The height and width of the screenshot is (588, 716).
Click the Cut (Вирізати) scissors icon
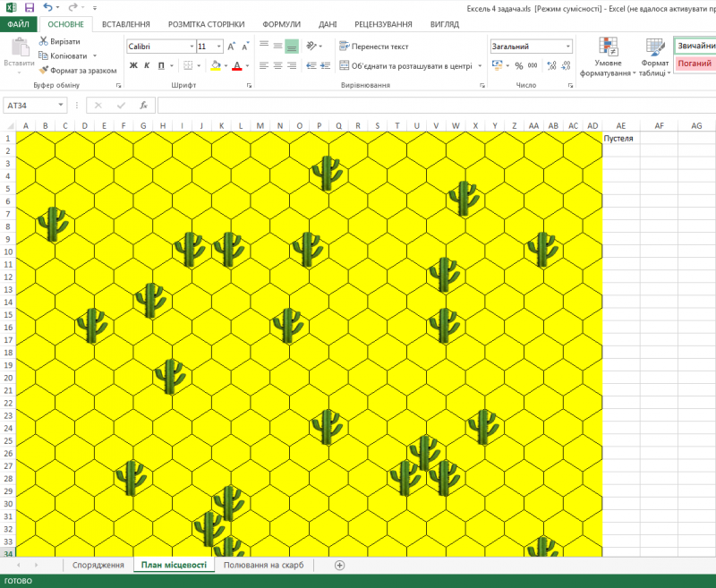[x=44, y=41]
